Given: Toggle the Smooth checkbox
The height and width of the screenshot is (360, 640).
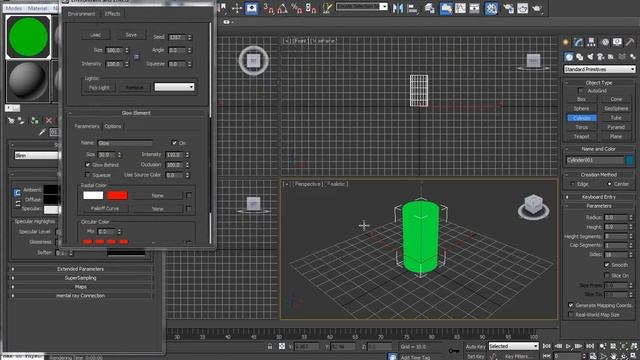Looking at the screenshot, I should (607, 265).
